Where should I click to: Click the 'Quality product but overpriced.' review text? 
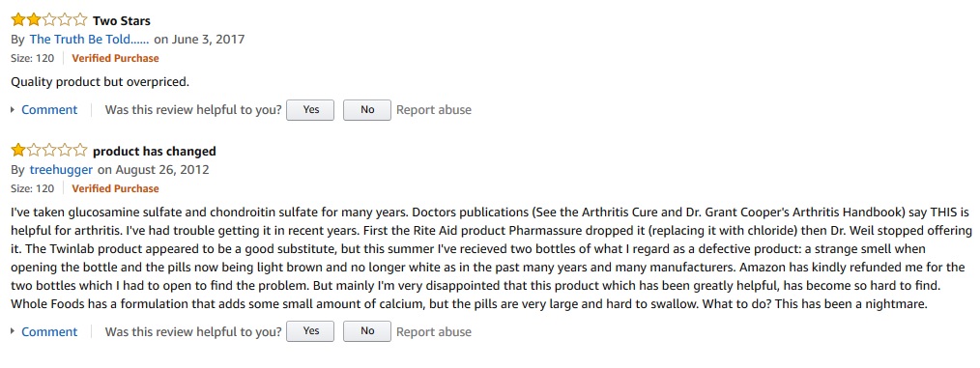click(x=100, y=82)
